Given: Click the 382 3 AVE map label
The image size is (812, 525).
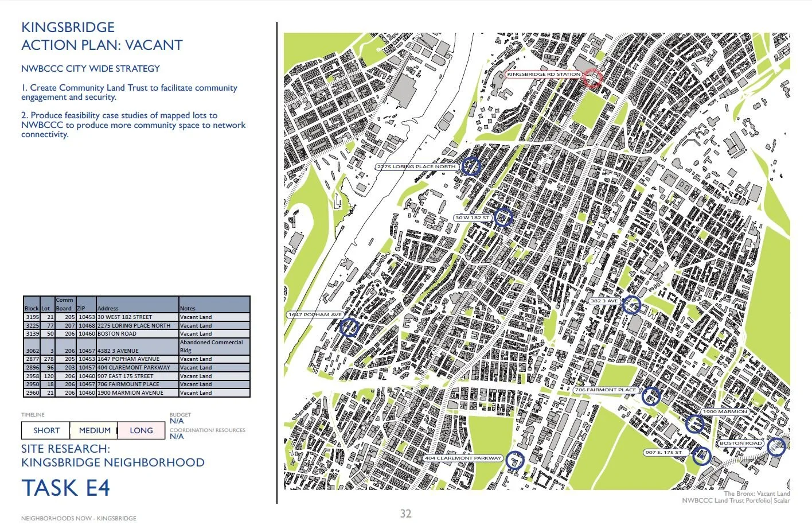Looking at the screenshot, I should [604, 301].
